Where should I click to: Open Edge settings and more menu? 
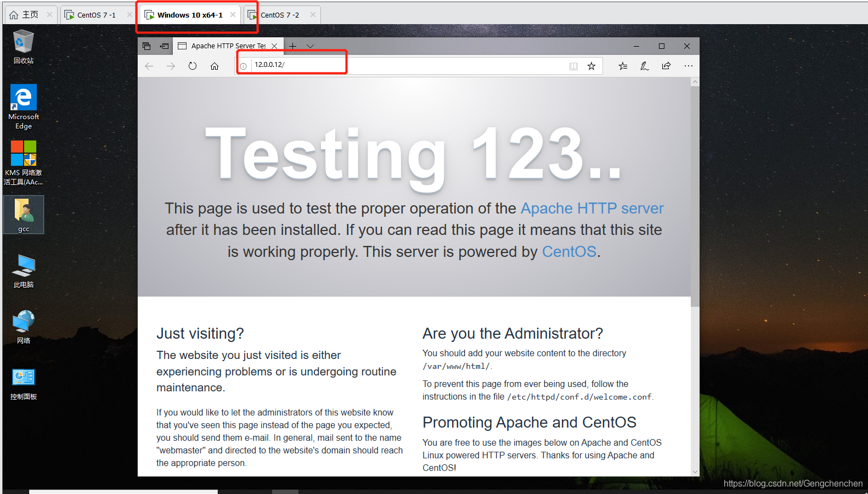click(x=689, y=66)
